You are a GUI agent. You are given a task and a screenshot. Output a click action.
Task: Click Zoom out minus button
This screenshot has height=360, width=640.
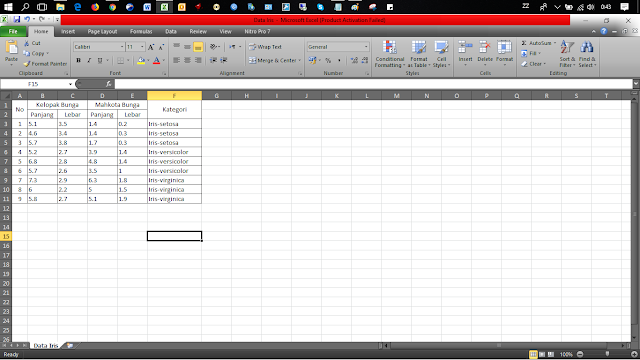[x=580, y=354]
